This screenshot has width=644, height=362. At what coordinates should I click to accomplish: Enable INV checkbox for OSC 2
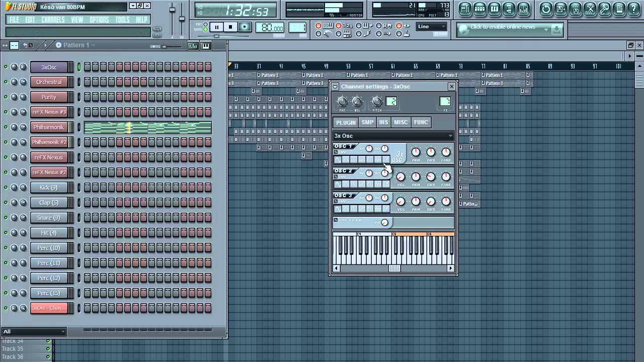(336, 177)
